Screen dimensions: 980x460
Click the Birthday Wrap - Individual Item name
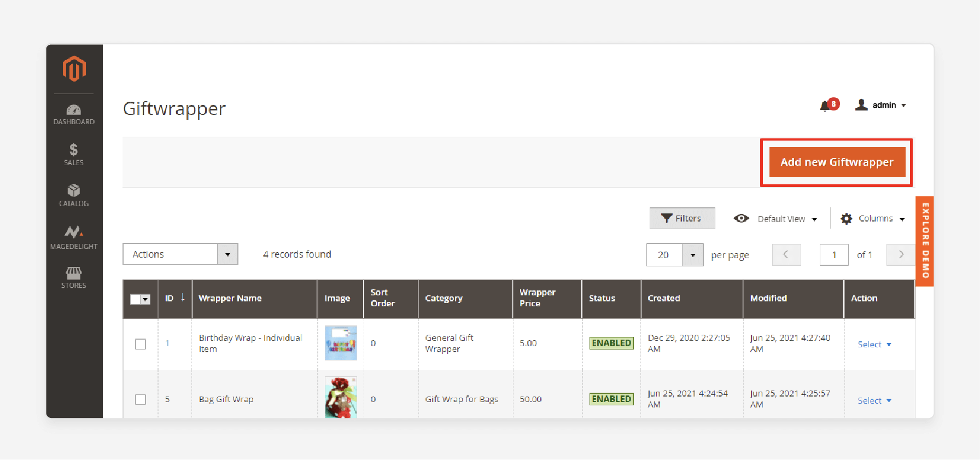(x=250, y=343)
